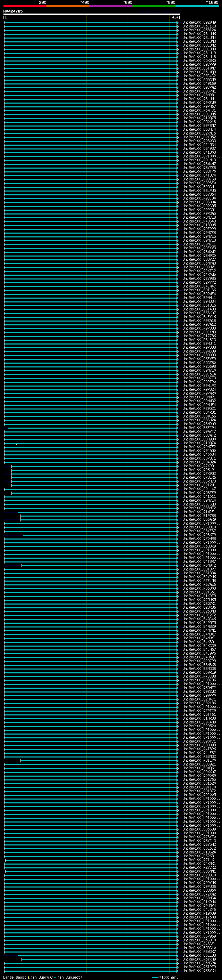Select hit label UniRef100_A8CYN3
Viewport: 222px width, 980px height.
tap(199, 332)
